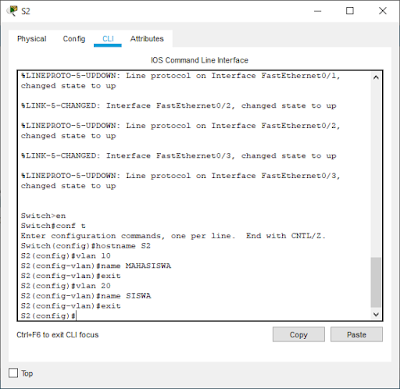Enable the Top checkbox
This screenshot has width=400, height=389.
tap(13, 373)
